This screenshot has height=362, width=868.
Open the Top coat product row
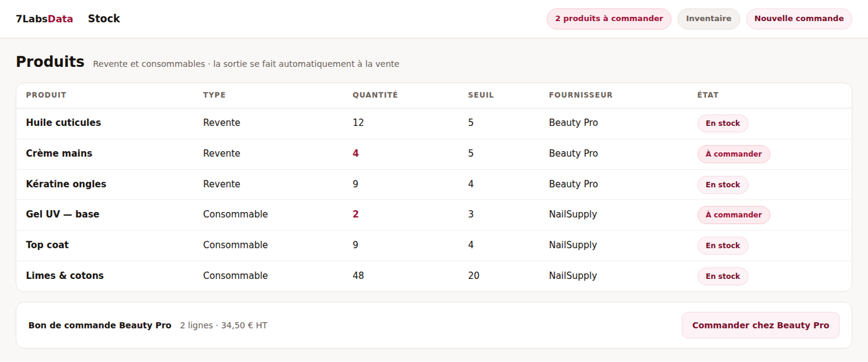434,245
